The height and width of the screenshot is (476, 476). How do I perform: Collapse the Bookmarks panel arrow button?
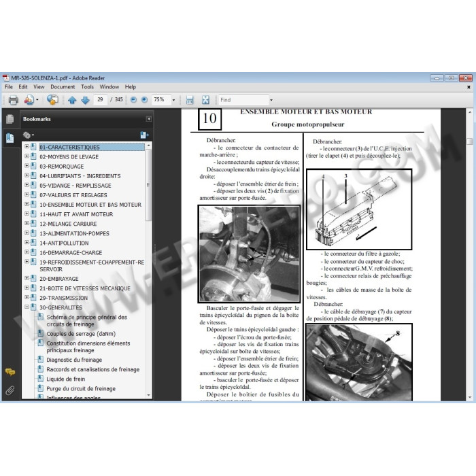click(x=149, y=119)
